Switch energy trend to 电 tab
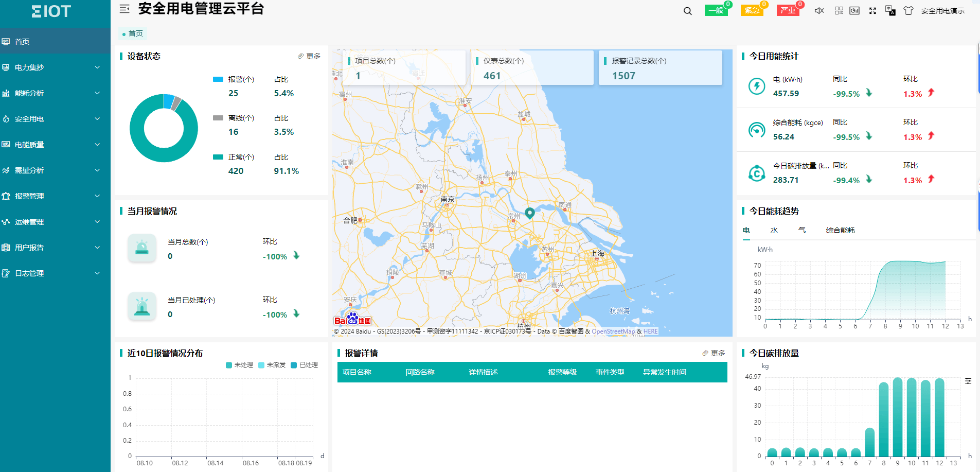This screenshot has height=472, width=980. [x=746, y=231]
